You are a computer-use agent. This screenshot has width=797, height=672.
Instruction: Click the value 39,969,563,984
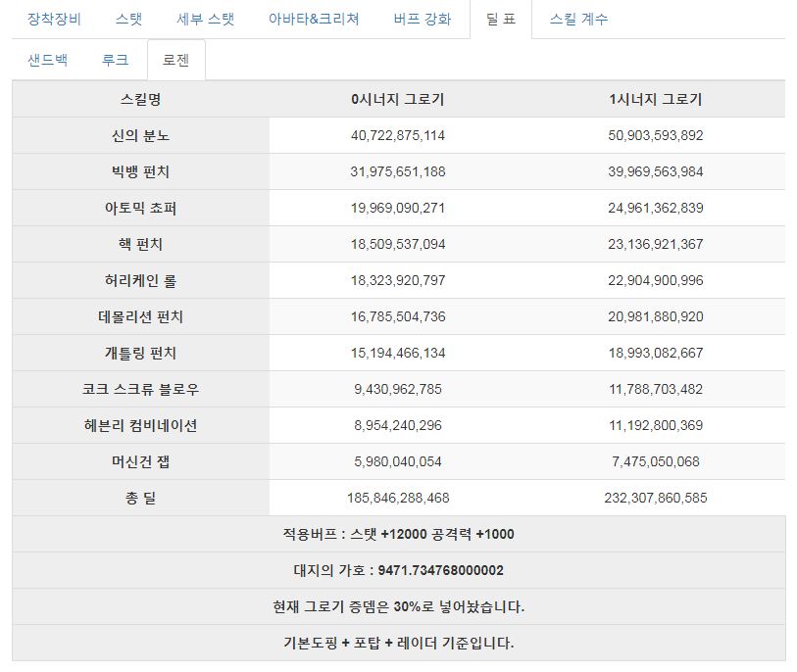656,171
